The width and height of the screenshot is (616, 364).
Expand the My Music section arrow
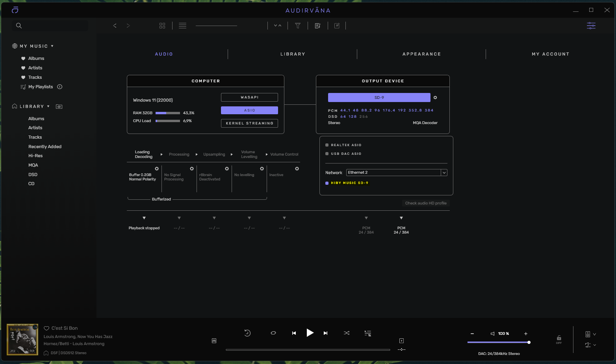click(x=52, y=46)
